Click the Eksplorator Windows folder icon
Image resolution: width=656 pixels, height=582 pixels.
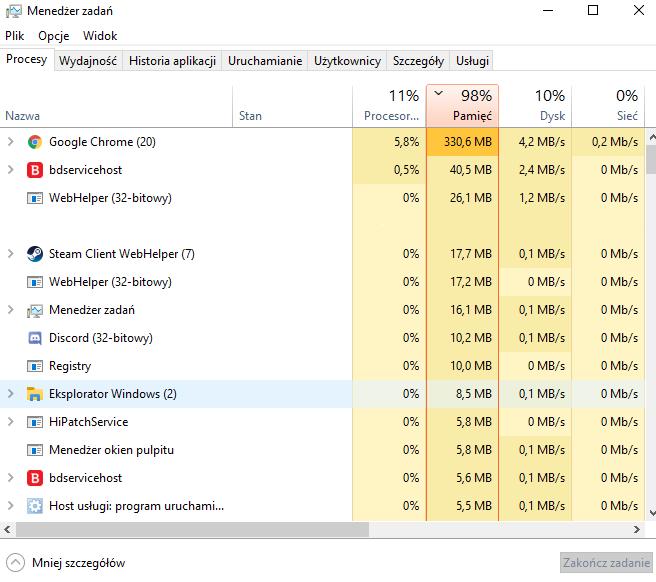[35, 394]
